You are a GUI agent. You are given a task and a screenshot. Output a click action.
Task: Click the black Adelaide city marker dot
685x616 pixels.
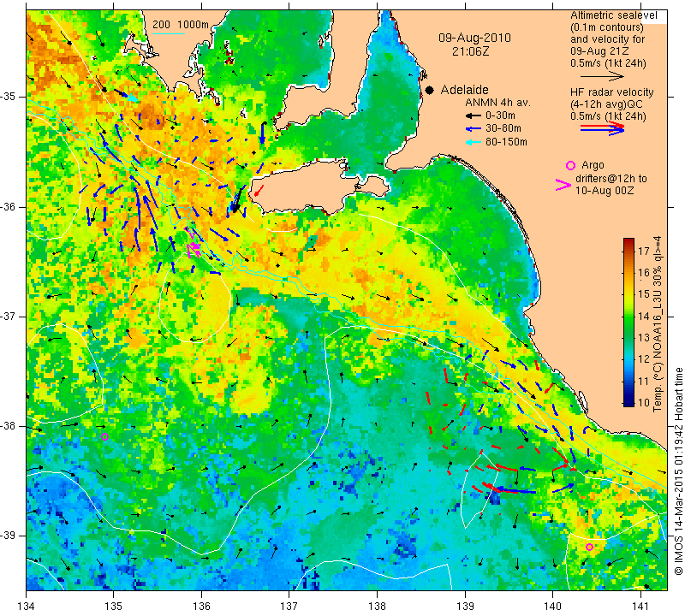pos(430,90)
